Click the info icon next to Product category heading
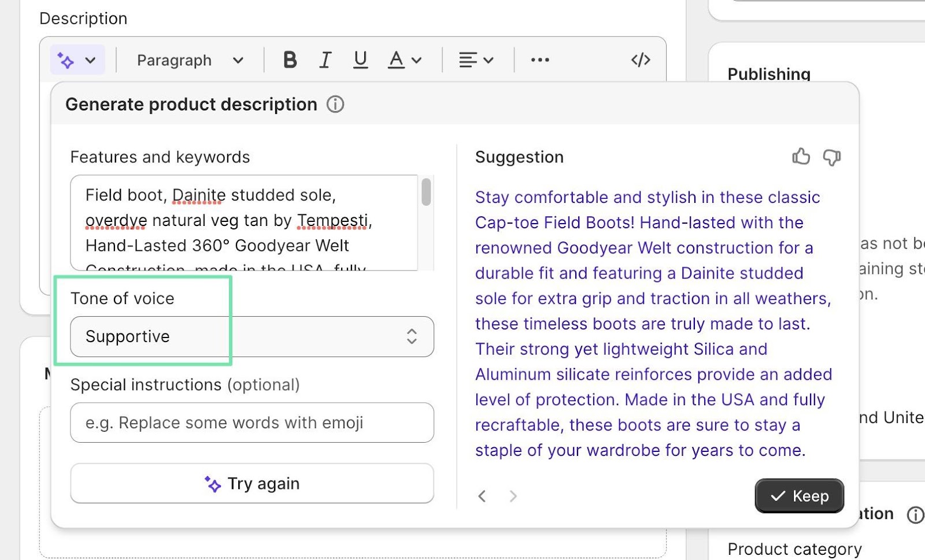Screen dimensions: 925x560 tap(915, 514)
